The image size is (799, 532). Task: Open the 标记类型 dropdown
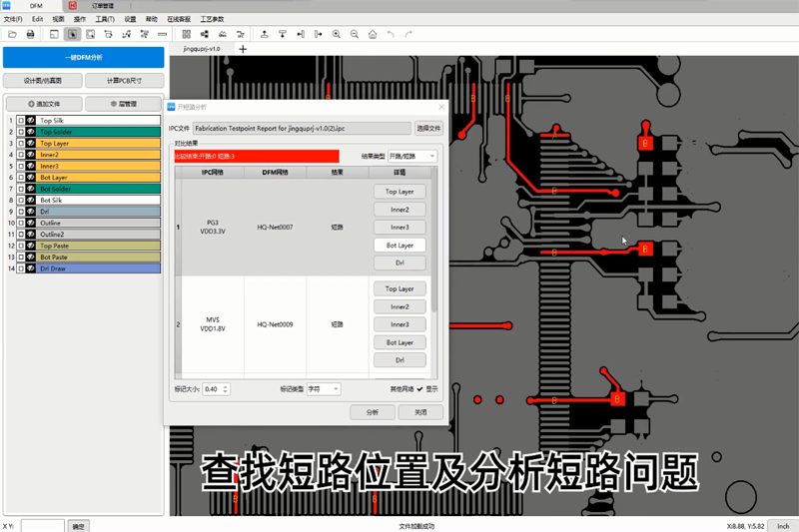click(x=322, y=389)
